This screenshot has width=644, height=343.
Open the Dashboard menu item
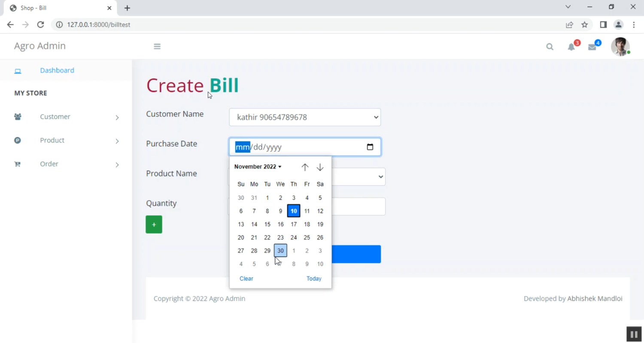click(x=57, y=70)
